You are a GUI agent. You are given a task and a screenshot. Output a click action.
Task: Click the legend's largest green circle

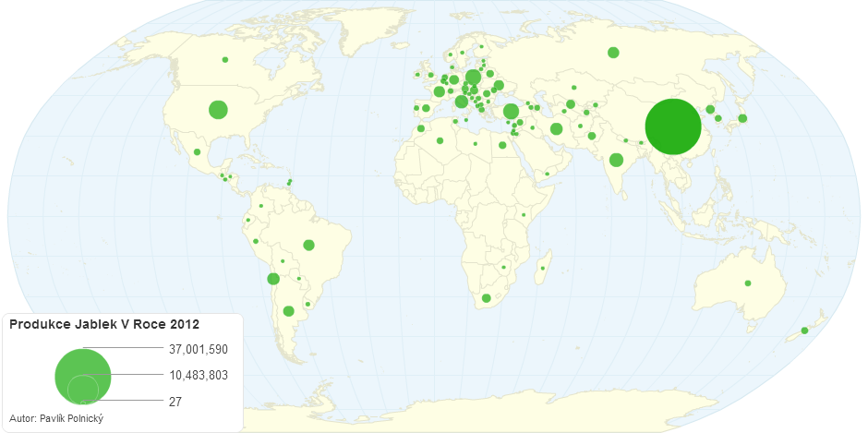(83, 376)
